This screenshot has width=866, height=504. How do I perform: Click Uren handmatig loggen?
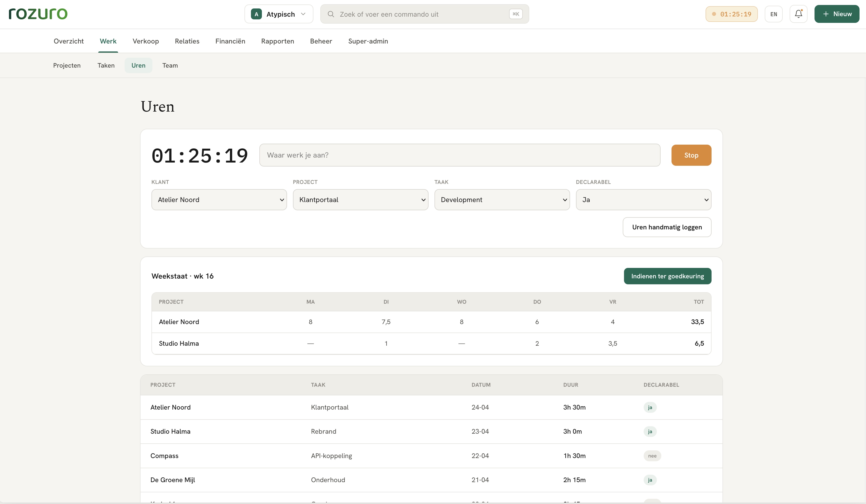(667, 227)
